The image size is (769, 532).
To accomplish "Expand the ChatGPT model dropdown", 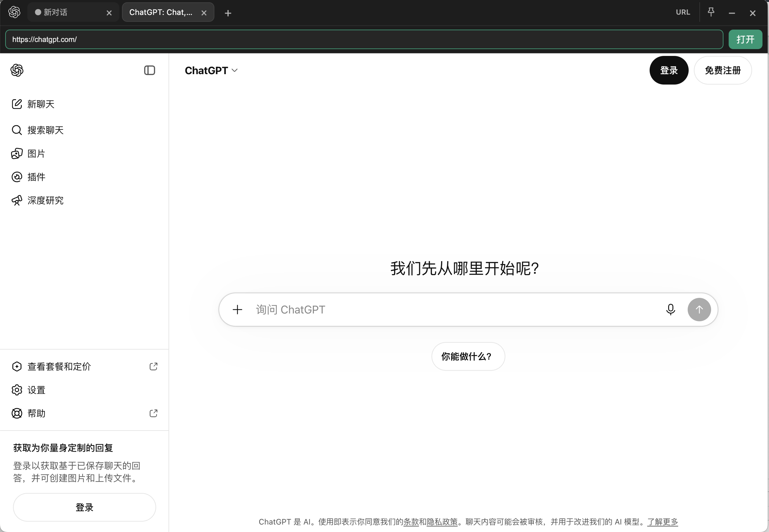I will tap(211, 70).
